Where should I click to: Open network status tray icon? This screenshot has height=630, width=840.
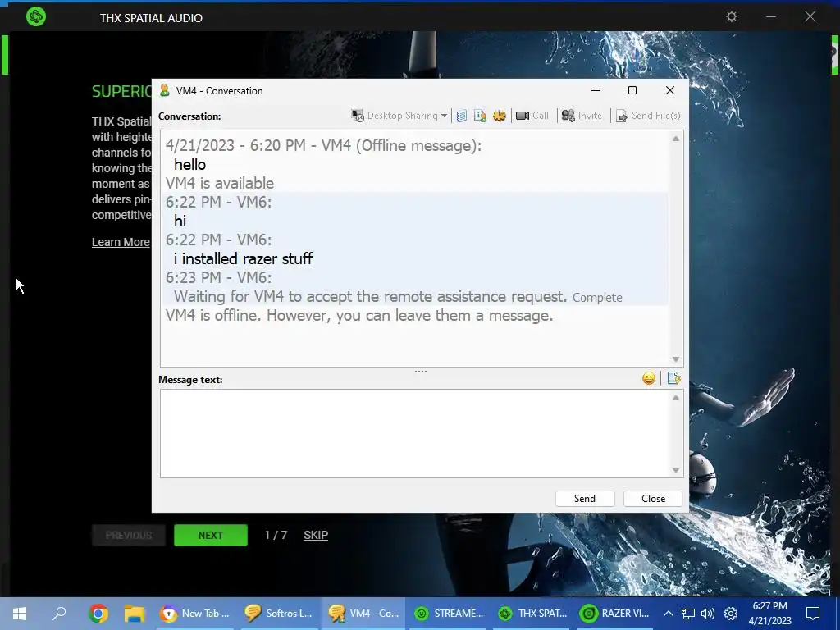click(688, 614)
